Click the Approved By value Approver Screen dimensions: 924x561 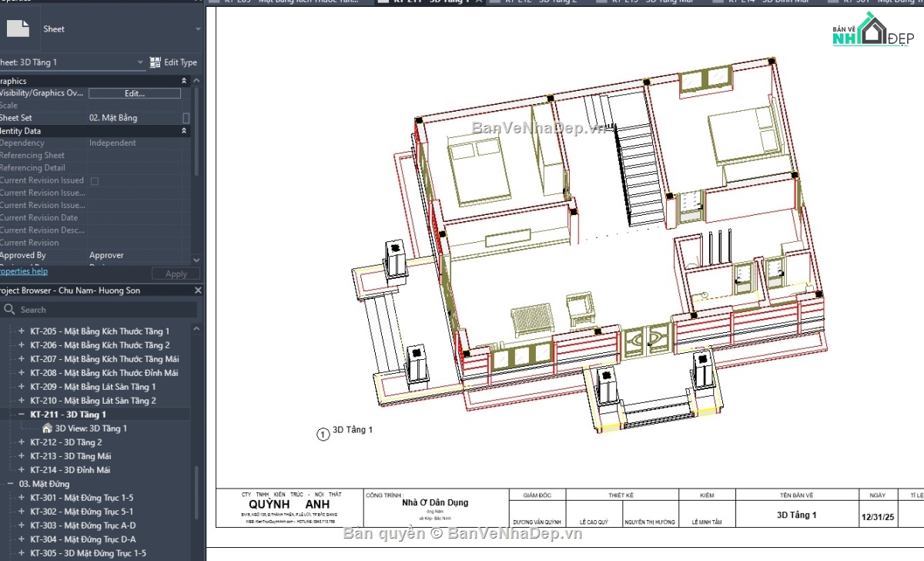point(106,255)
